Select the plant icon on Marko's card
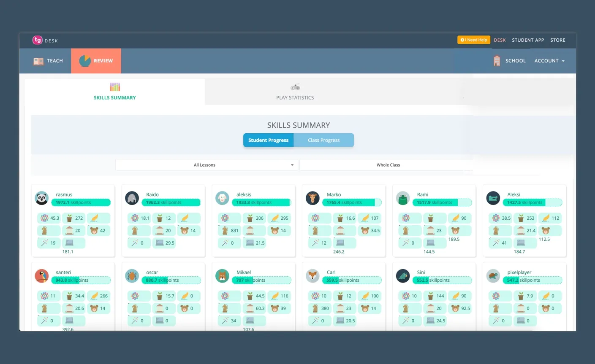Image resolution: width=595 pixels, height=364 pixels. pos(340,218)
